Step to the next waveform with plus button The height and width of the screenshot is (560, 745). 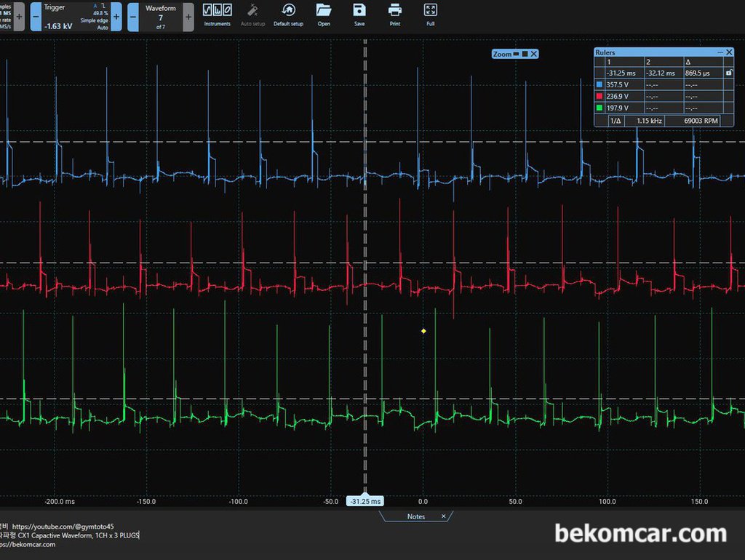[x=188, y=16]
